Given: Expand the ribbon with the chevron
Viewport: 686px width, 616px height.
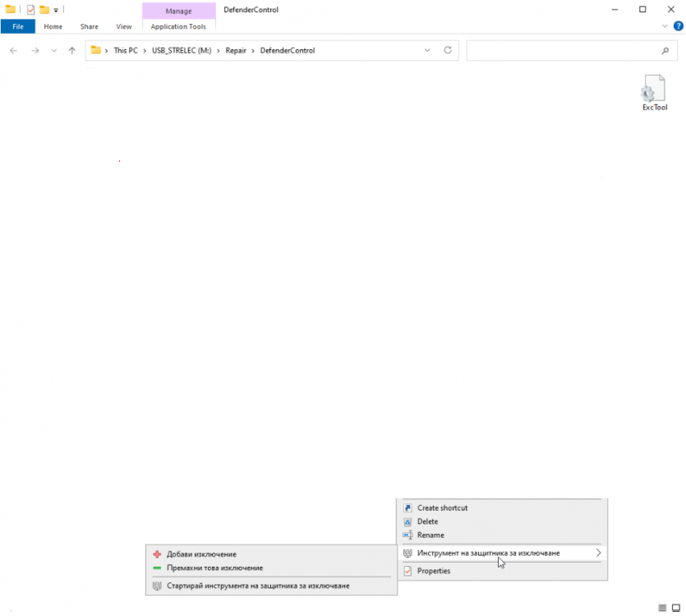Looking at the screenshot, I should tap(665, 26).
